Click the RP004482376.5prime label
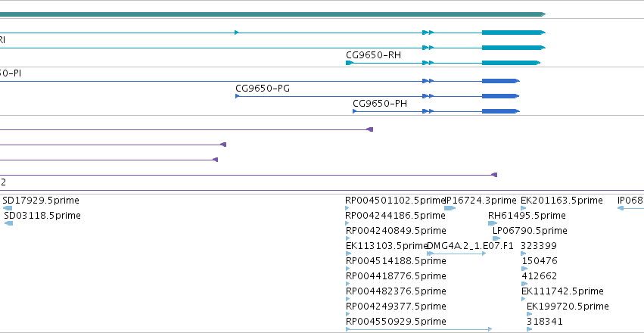 point(396,291)
